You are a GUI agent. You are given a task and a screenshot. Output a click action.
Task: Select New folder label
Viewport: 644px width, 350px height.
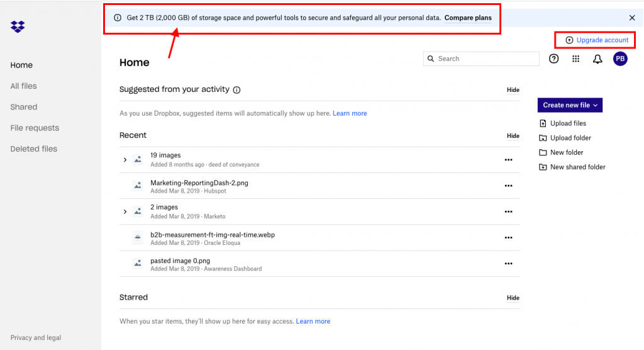click(567, 152)
